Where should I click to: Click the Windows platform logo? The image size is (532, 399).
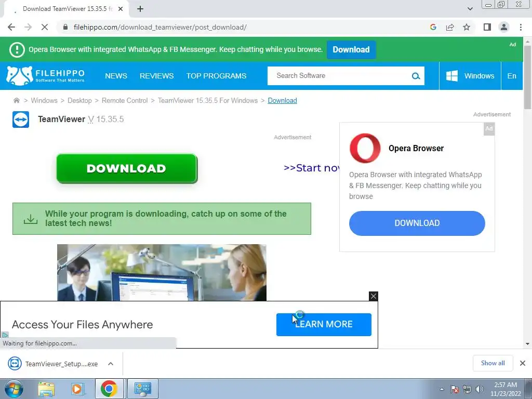click(x=451, y=76)
